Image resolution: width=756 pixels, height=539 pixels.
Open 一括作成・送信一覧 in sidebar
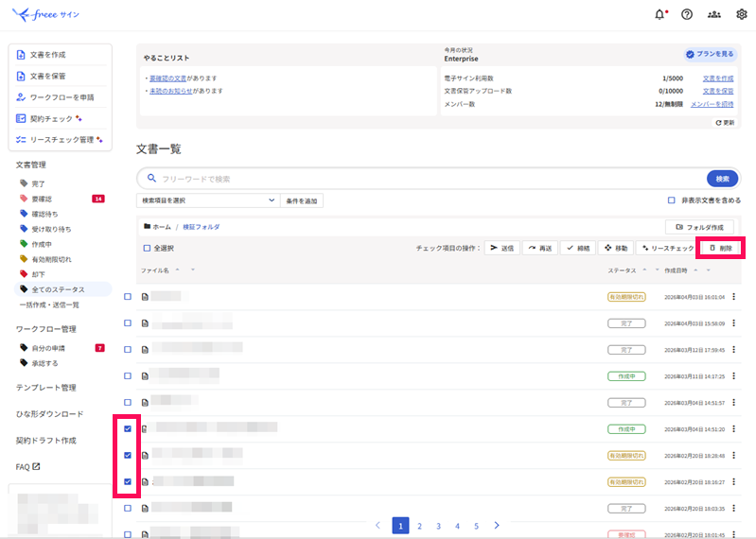[49, 304]
